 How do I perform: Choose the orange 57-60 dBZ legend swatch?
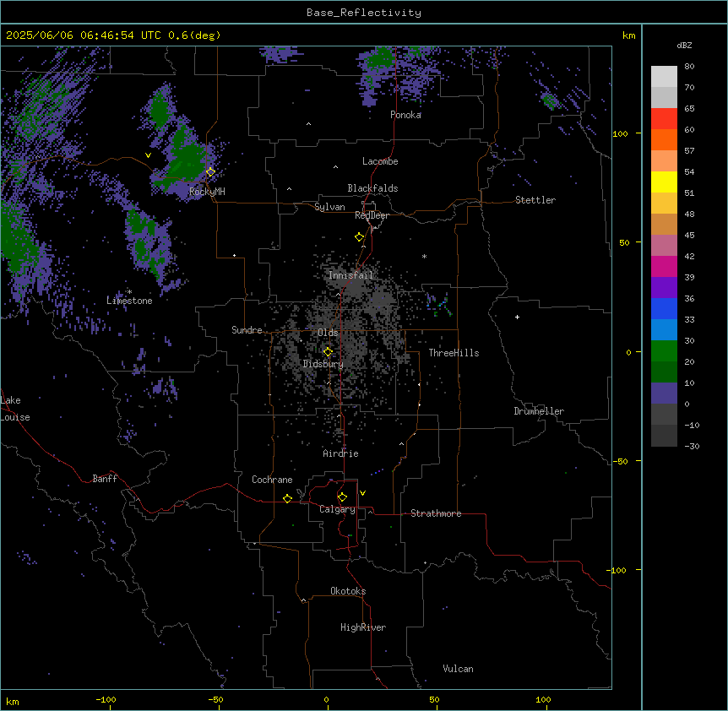[664, 139]
